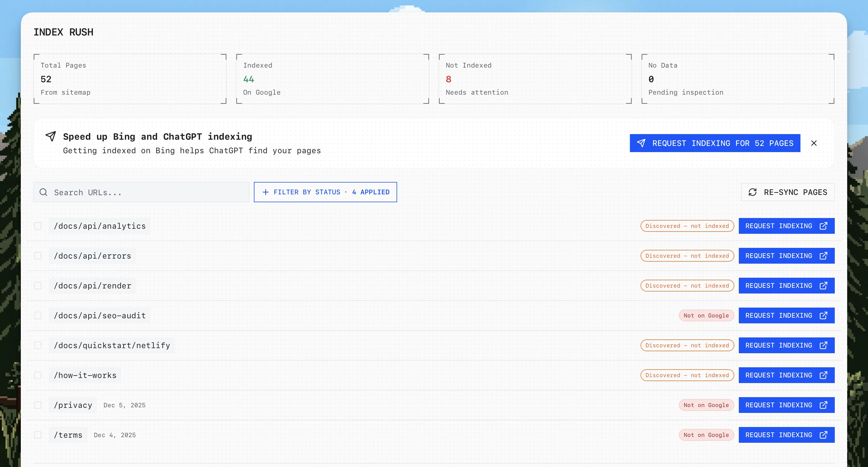Click Request Indexing for 52 Pages
This screenshot has height=467, width=868.
click(x=715, y=143)
